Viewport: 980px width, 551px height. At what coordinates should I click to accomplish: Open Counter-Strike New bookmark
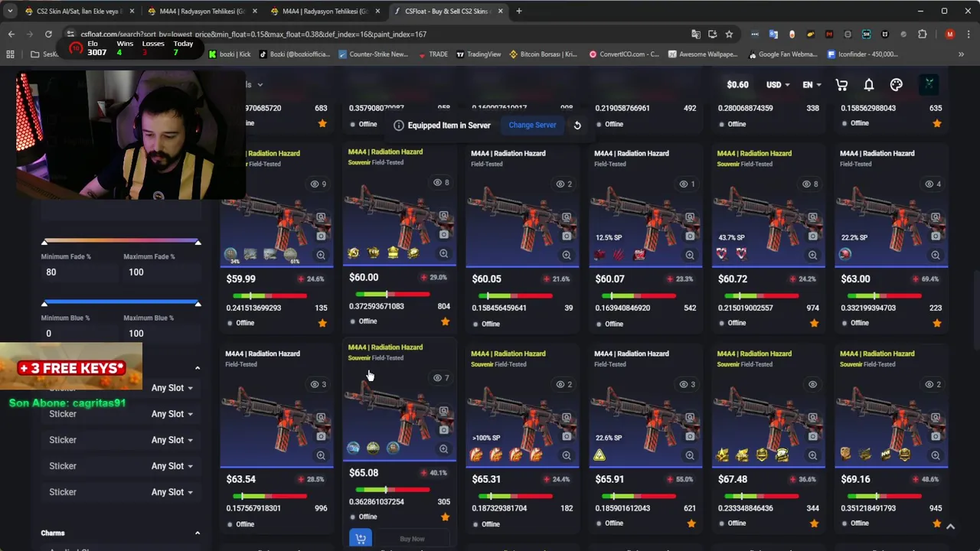(373, 54)
